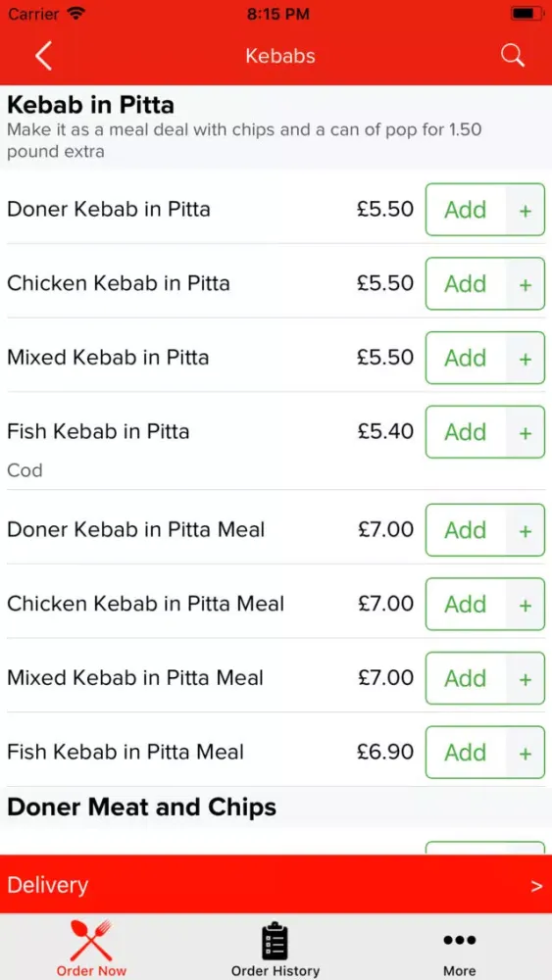Add Doner Kebab in Pitta Meal

coord(466,530)
